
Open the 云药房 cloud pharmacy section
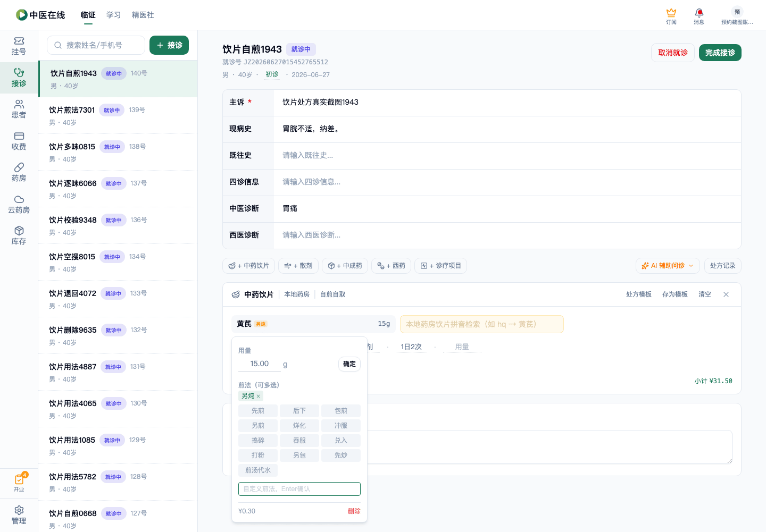(x=19, y=204)
